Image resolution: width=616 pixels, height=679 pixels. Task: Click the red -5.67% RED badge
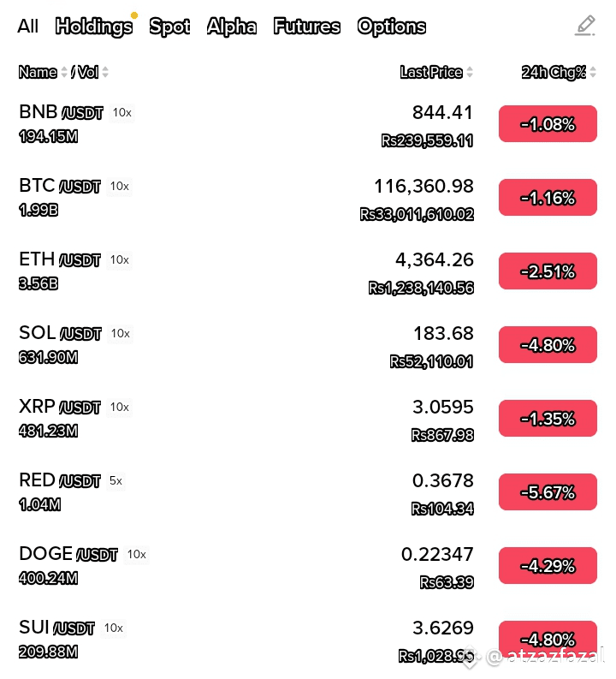(548, 492)
